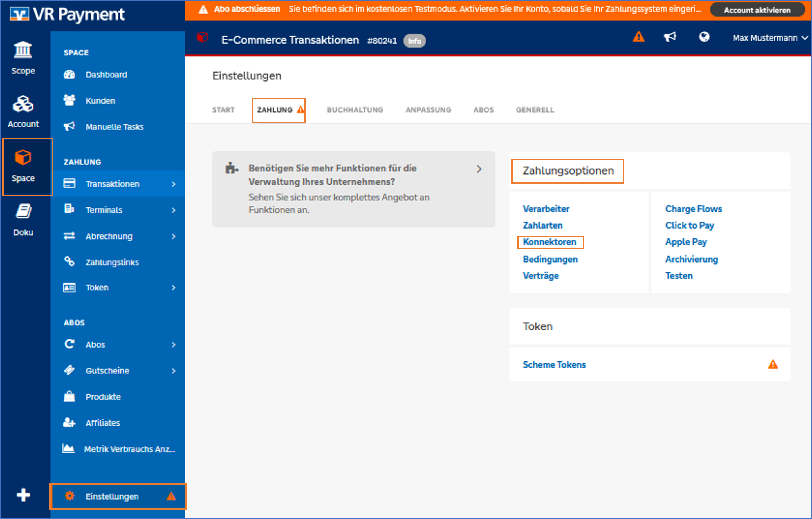Click the header megaphone announcements icon

pyautogui.click(x=670, y=36)
